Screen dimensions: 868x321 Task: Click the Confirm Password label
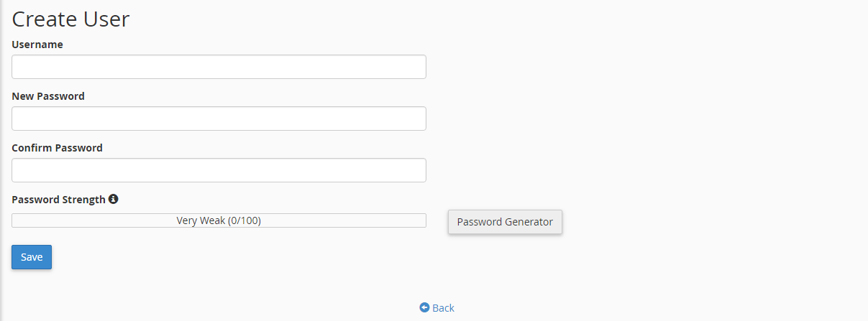point(58,148)
